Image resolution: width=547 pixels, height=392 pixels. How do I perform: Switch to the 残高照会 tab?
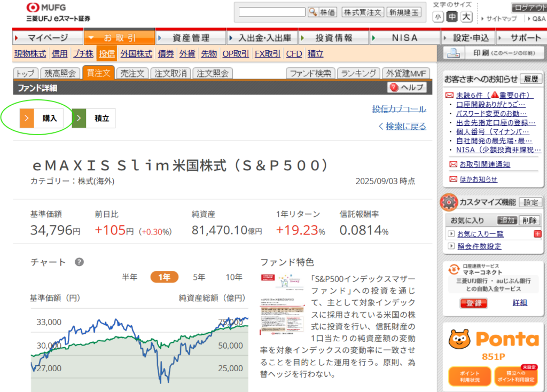click(x=60, y=73)
